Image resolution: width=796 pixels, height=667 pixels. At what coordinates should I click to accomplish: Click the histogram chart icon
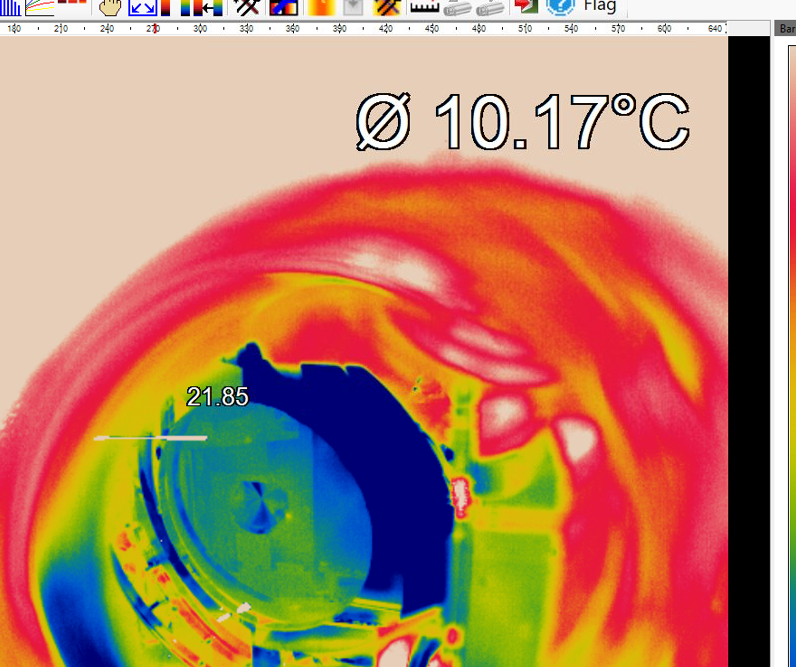point(10,6)
